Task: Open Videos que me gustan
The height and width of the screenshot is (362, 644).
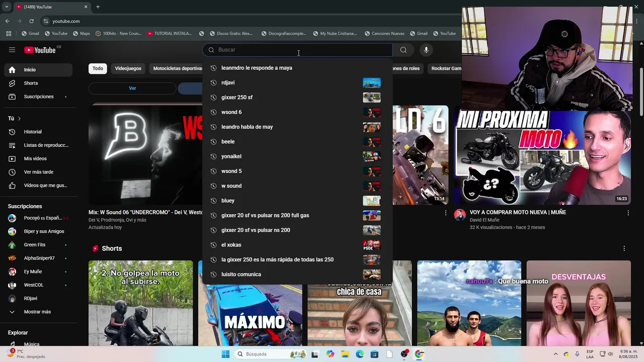Action: click(38, 186)
